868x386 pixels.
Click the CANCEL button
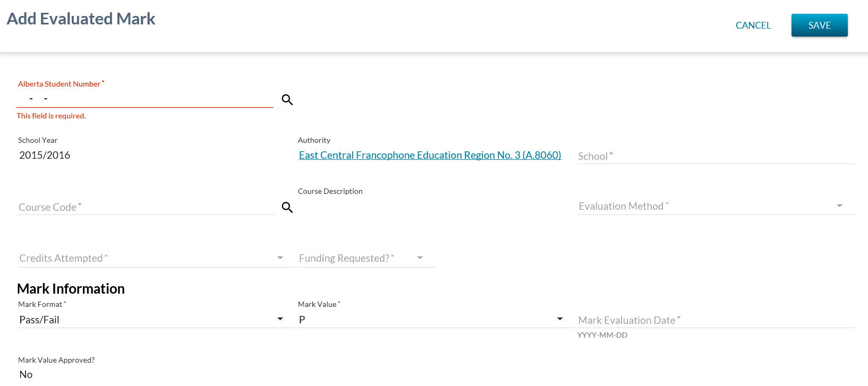(753, 25)
